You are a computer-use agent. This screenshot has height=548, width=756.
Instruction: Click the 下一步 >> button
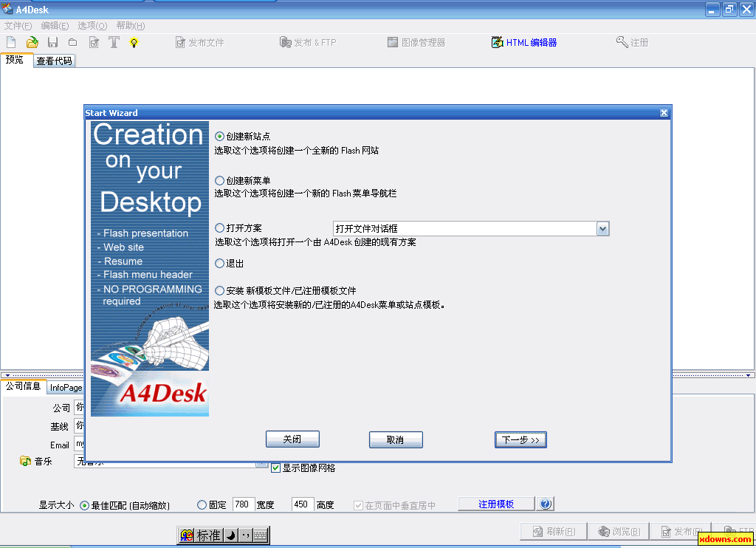click(x=520, y=439)
